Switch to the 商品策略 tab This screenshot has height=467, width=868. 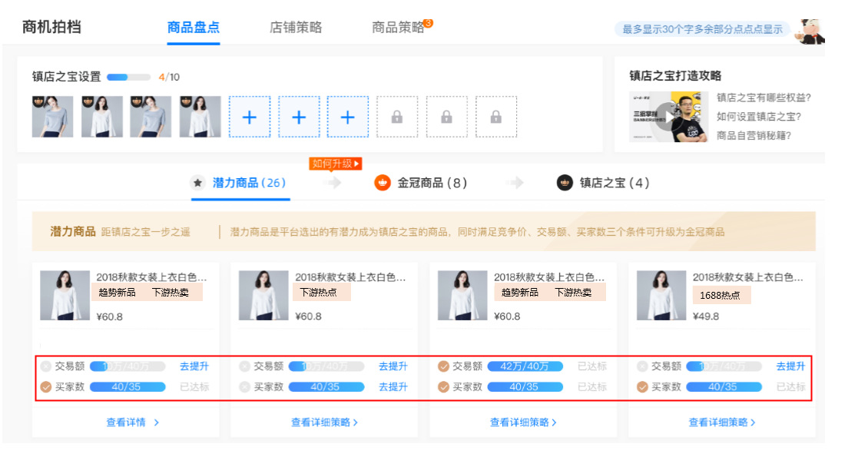[398, 28]
